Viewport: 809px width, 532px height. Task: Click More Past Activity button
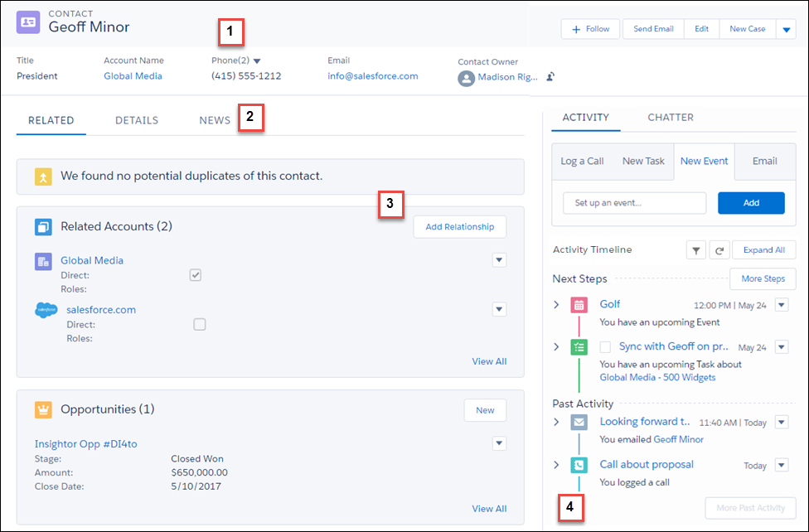click(751, 508)
